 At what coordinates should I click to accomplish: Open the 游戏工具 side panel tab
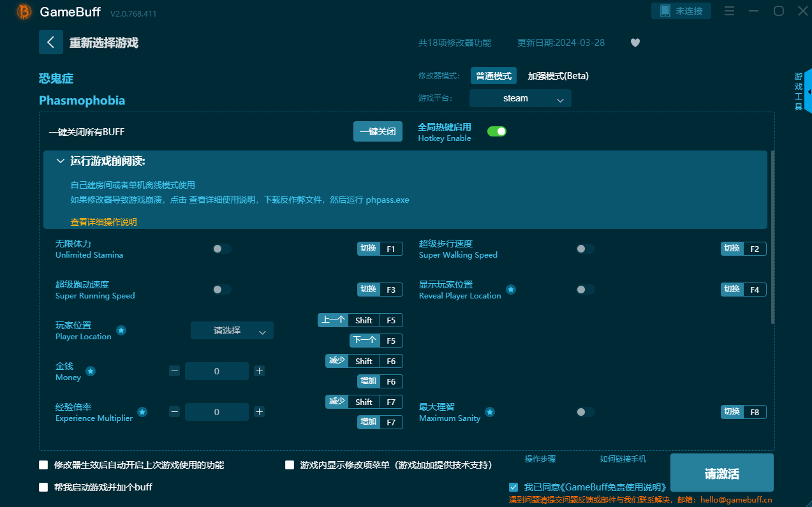(799, 91)
